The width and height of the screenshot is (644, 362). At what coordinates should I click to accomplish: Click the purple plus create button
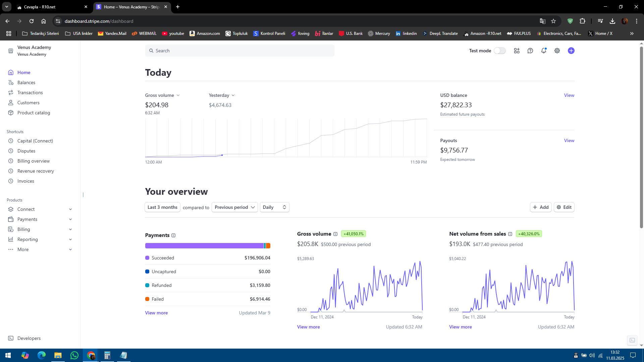pos(571,51)
